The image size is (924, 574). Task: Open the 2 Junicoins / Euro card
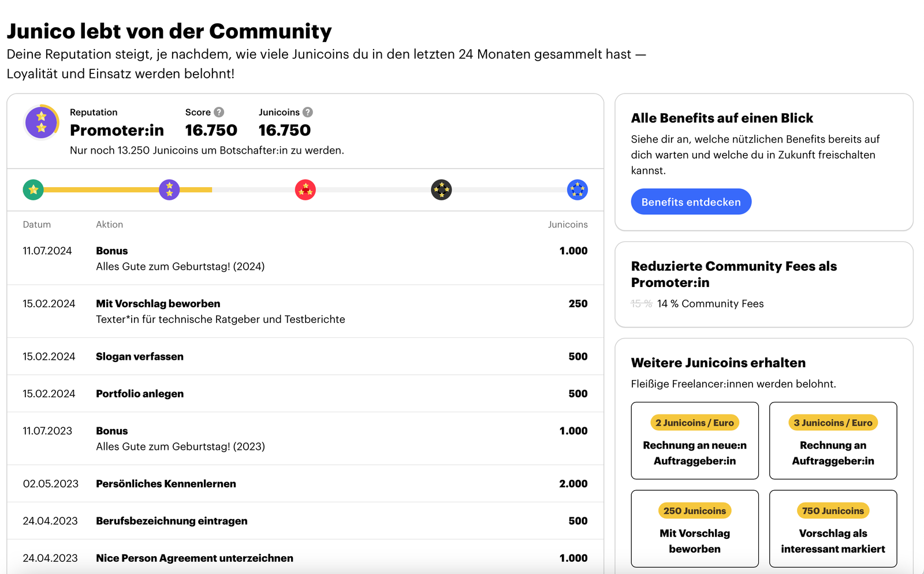(695, 441)
